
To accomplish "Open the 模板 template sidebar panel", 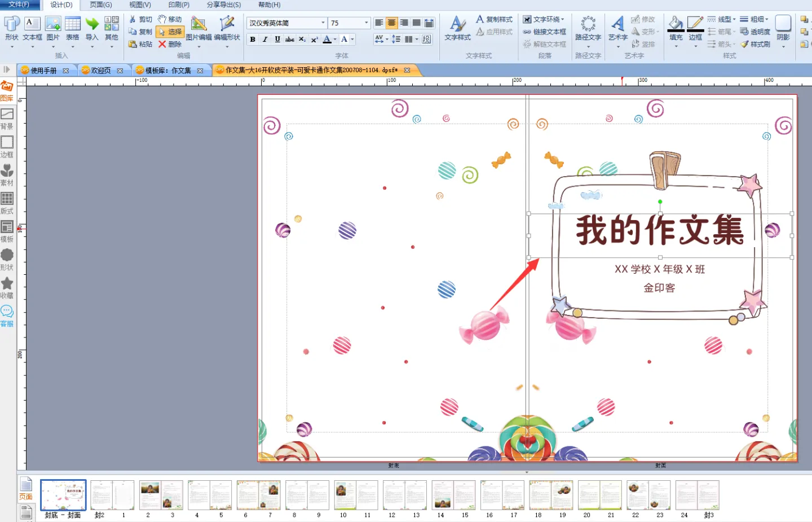I will pyautogui.click(x=7, y=232).
